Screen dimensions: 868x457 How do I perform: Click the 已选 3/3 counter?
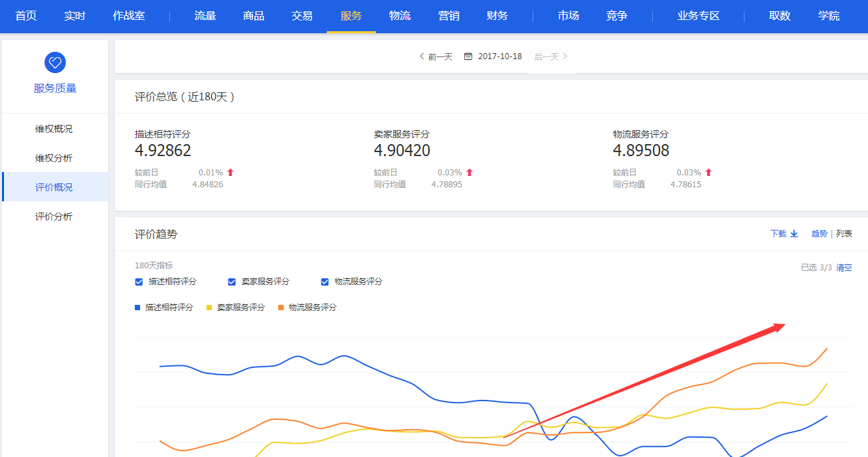816,268
